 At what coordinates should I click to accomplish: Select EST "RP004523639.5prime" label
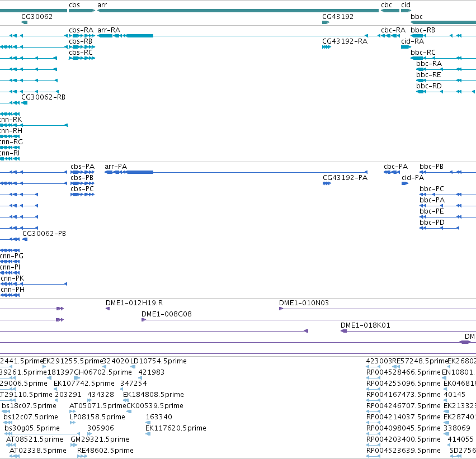tap(403, 451)
